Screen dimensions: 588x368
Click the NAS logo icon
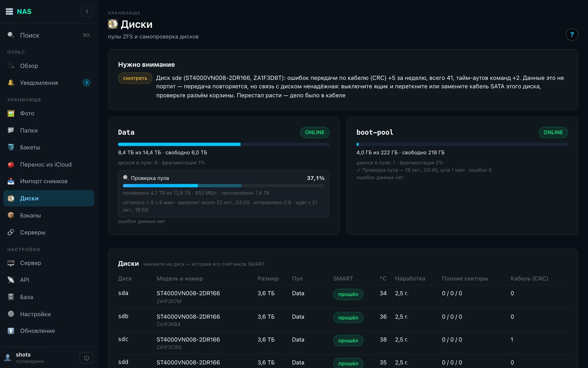[x=9, y=11]
